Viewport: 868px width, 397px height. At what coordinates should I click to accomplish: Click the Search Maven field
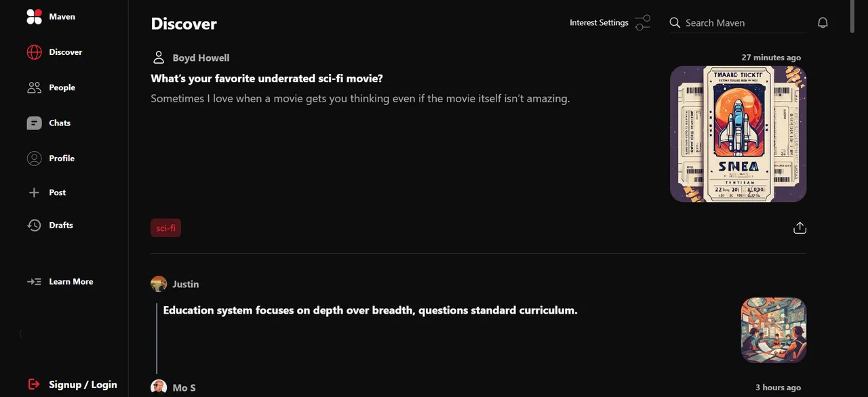[738, 23]
